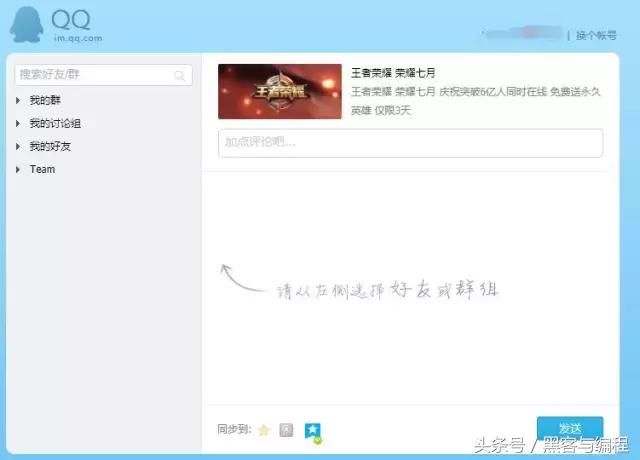Click the QQ wordmark text

pos(71,20)
